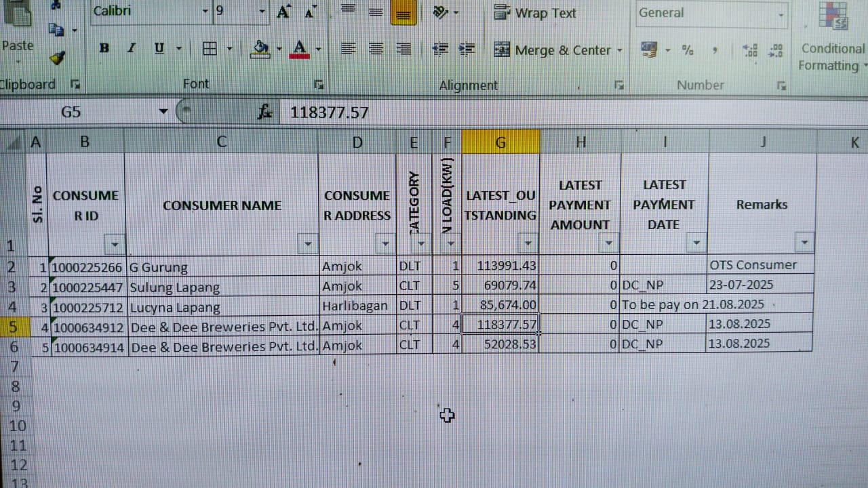The width and height of the screenshot is (868, 488).
Task: Open the Alignment dialog launcher
Action: point(618,85)
